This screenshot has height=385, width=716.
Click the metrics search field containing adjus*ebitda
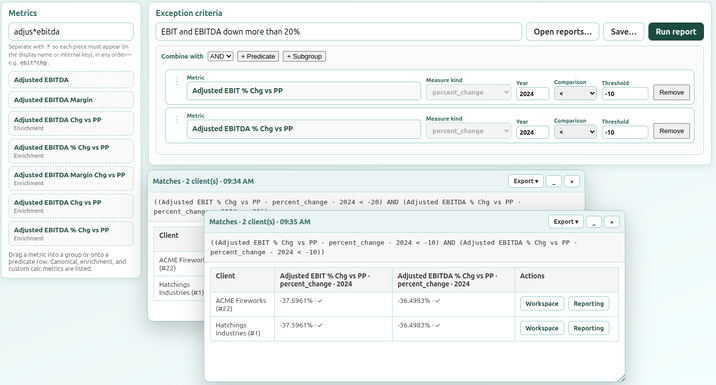coord(71,32)
